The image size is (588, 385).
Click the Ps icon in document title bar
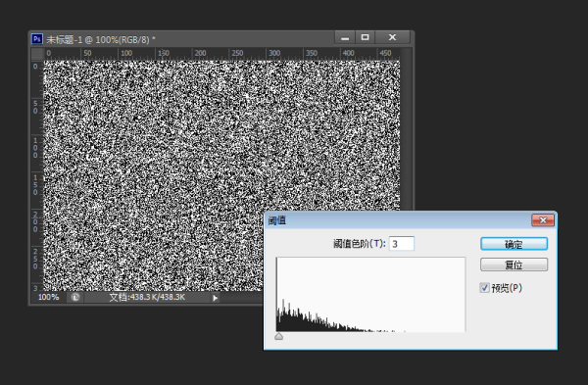click(x=37, y=39)
